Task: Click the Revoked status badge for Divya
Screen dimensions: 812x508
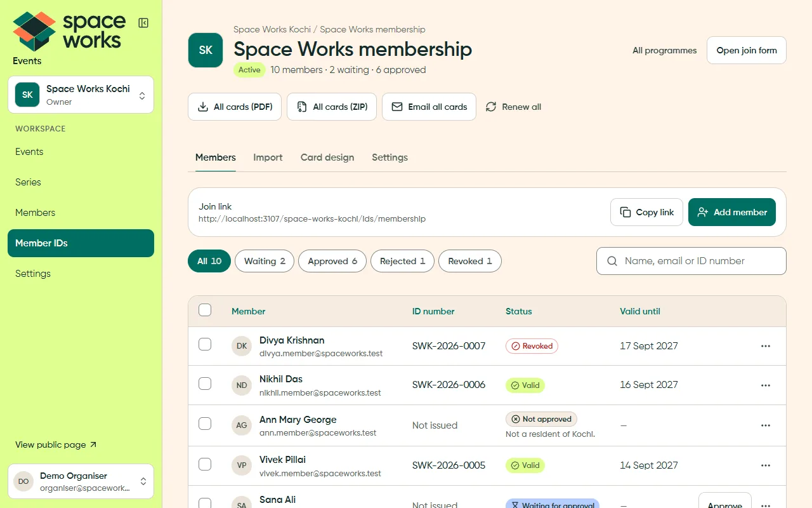Action: point(532,346)
